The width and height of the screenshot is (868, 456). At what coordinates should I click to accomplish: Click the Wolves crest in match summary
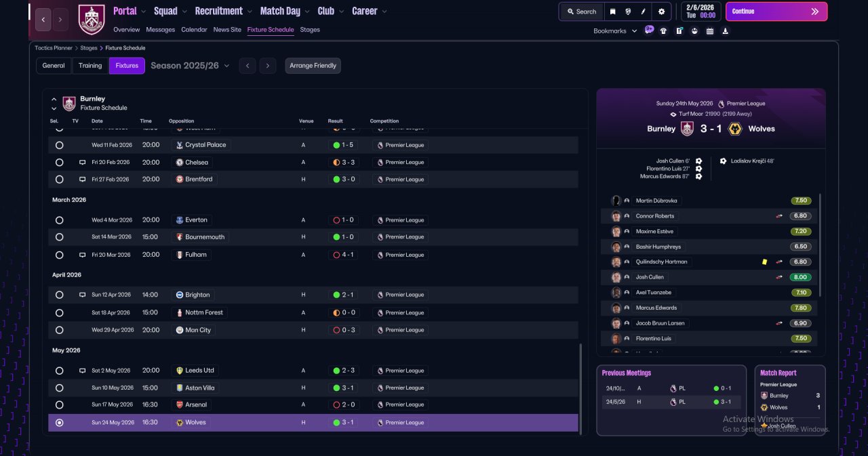pyautogui.click(x=734, y=129)
